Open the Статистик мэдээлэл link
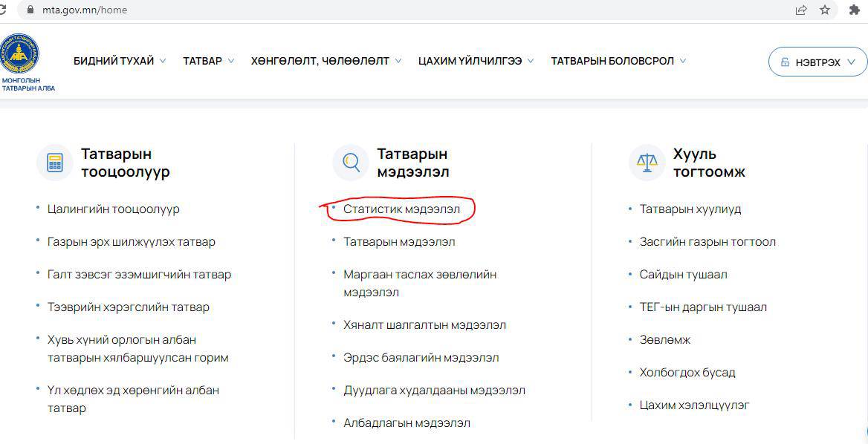The width and height of the screenshot is (868, 444). pos(401,209)
